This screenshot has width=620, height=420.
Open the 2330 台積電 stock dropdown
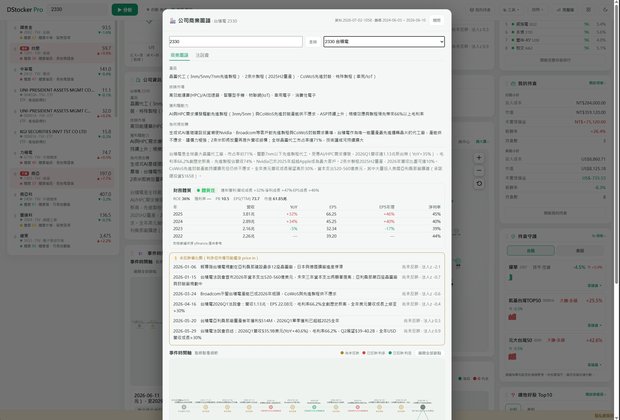point(384,42)
